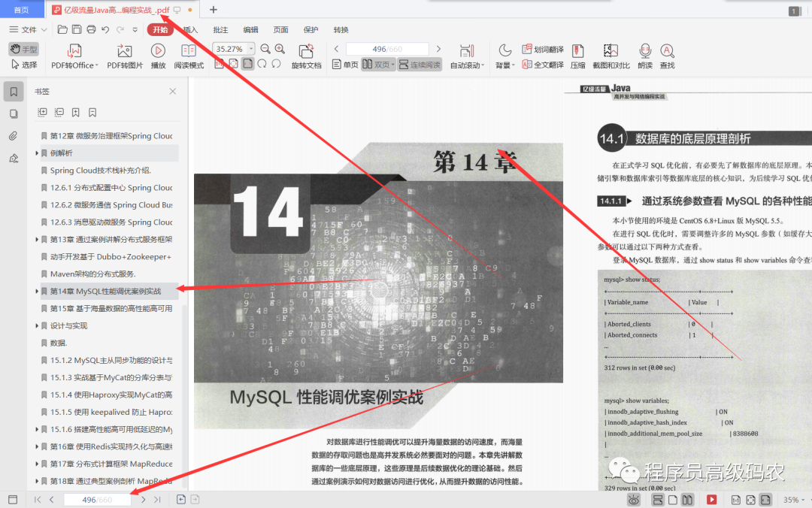Open bookmark 15.1.2 MySQL主从同步功能的设计

coord(107,361)
